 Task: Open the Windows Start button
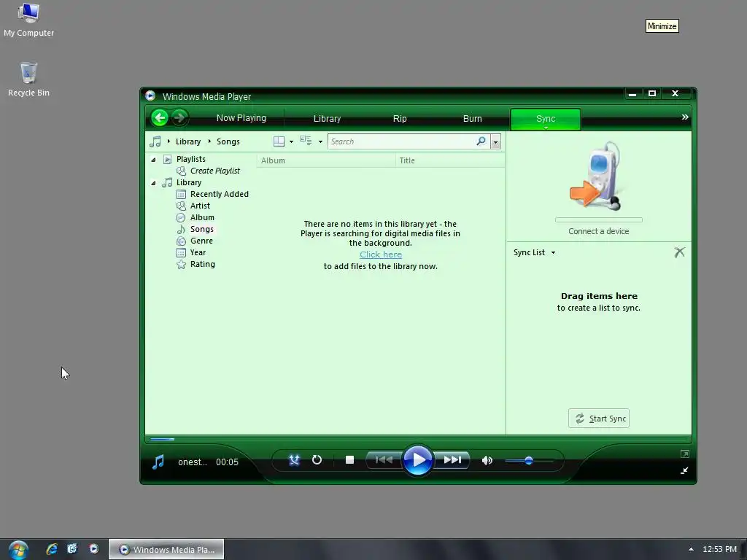pyautogui.click(x=18, y=550)
